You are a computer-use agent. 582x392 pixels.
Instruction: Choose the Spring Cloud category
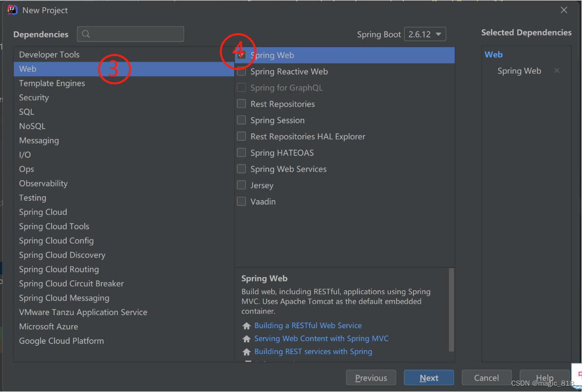pyautogui.click(x=43, y=212)
